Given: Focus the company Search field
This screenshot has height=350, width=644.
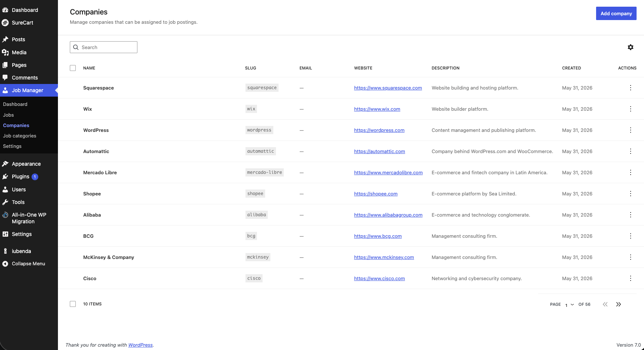Looking at the screenshot, I should (104, 47).
